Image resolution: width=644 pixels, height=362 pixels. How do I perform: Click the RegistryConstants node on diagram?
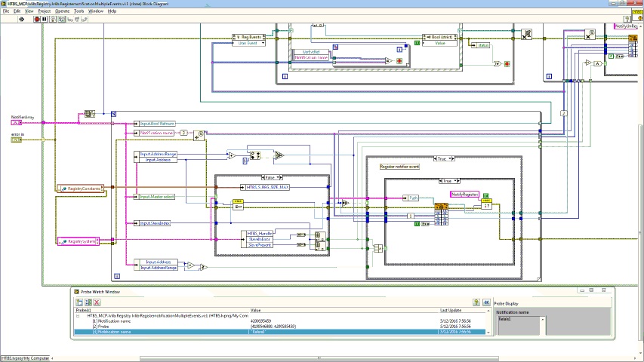[84, 188]
